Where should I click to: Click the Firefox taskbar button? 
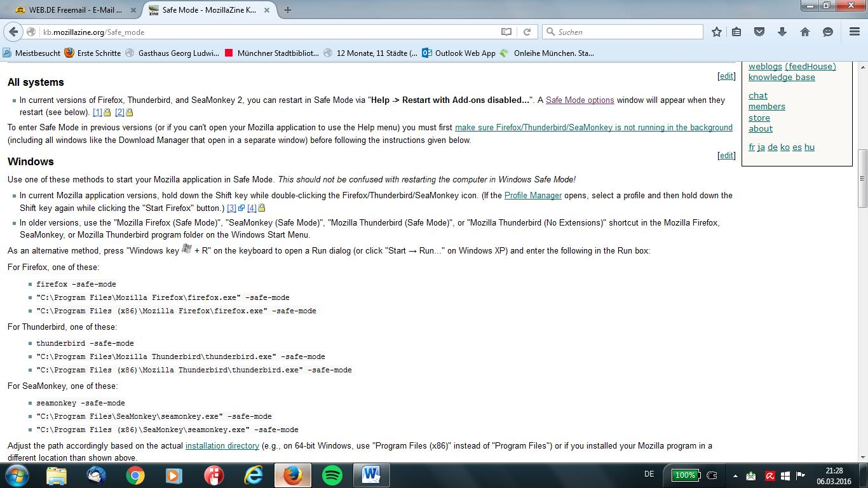[x=293, y=475]
